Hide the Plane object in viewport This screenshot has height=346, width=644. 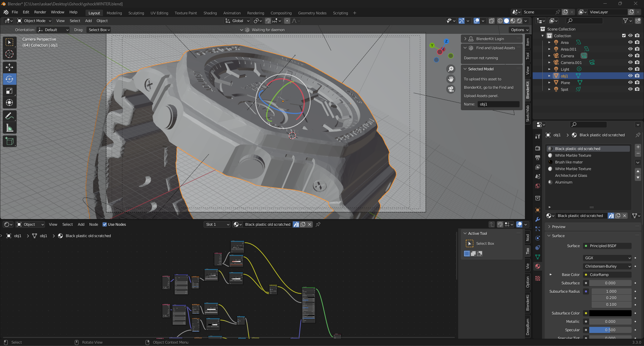630,82
